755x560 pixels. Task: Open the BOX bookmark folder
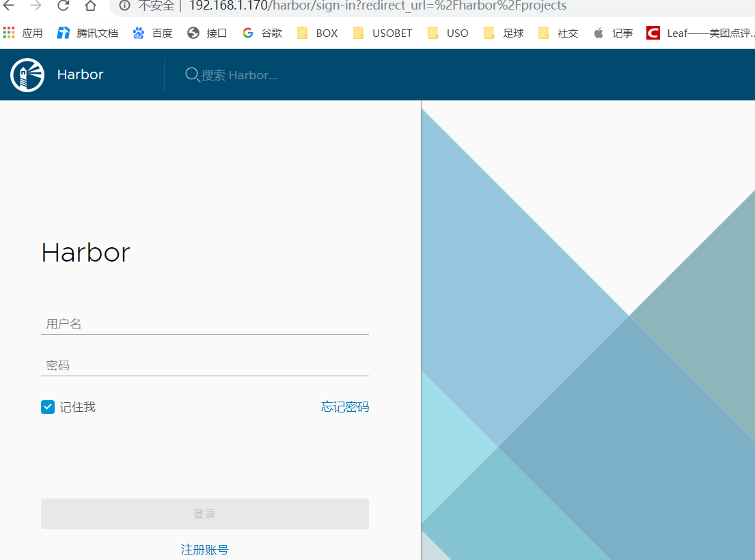coord(317,33)
